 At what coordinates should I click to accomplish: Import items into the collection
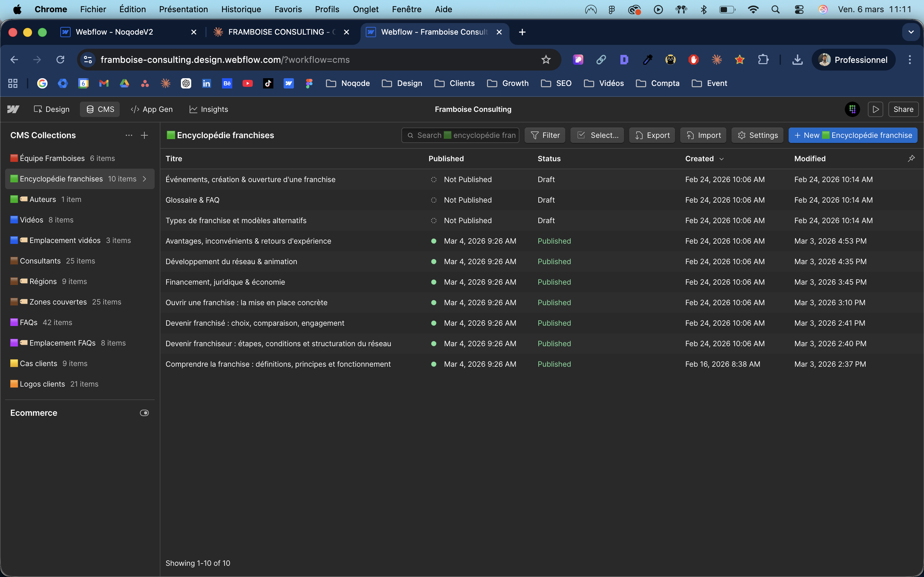coord(703,135)
